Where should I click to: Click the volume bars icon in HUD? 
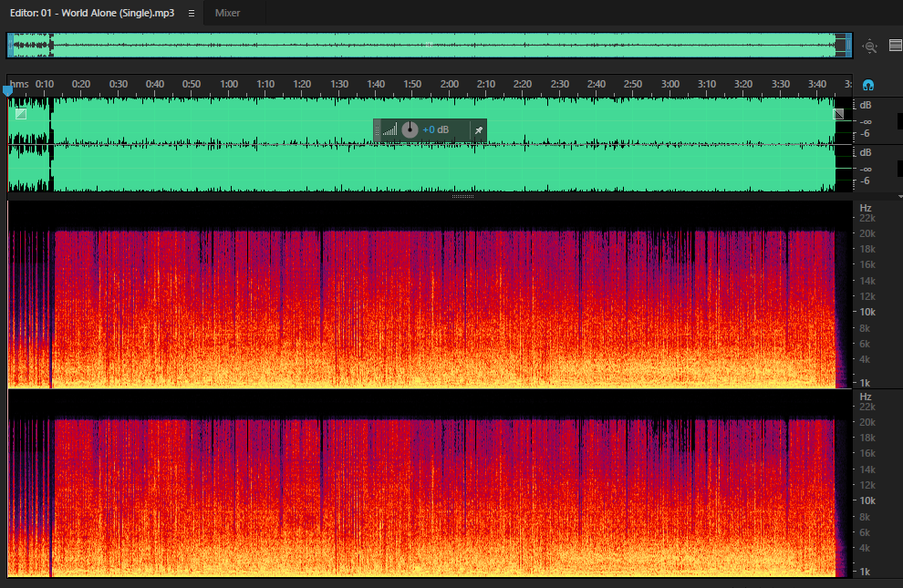(389, 130)
